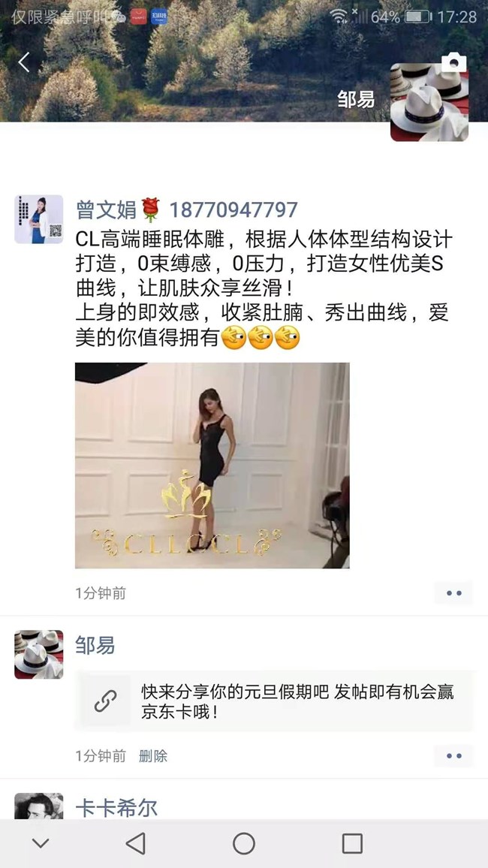488x868 pixels.
Task: Open the two-dot menu under 邹易's post
Action: click(x=453, y=755)
